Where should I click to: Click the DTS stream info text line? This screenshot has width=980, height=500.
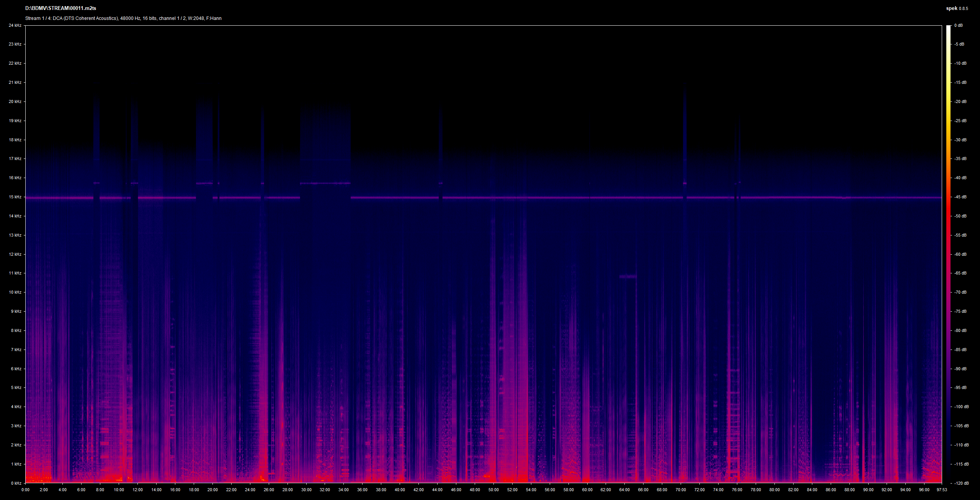point(123,18)
